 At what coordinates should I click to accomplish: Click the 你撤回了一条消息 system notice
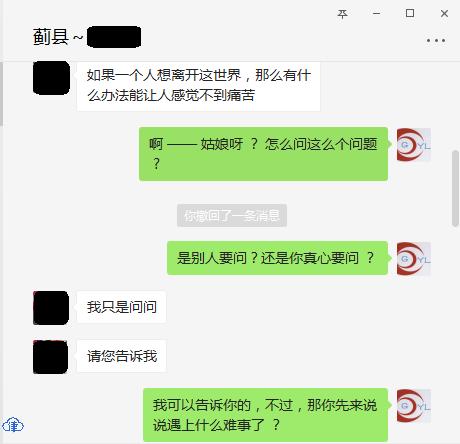[232, 216]
